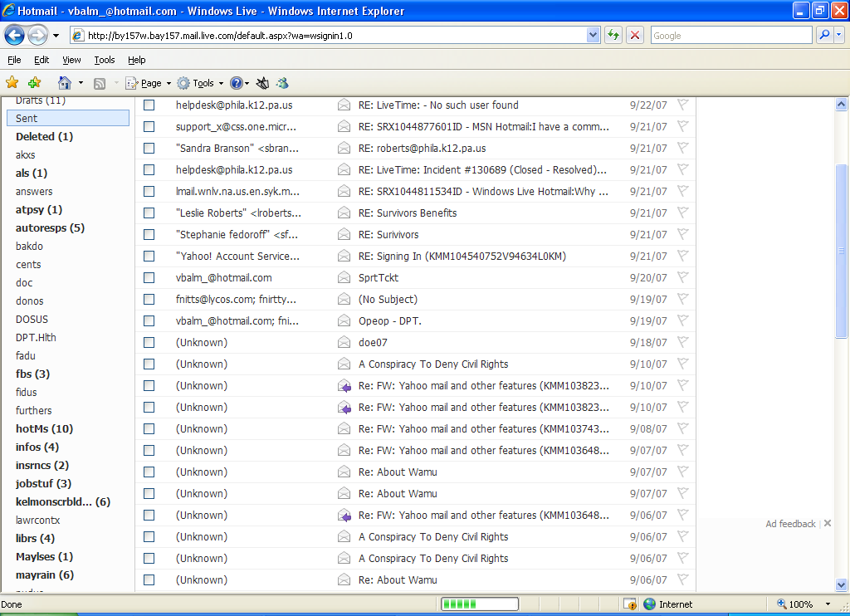Click the page icon in address bar
850x616 pixels.
click(x=78, y=36)
